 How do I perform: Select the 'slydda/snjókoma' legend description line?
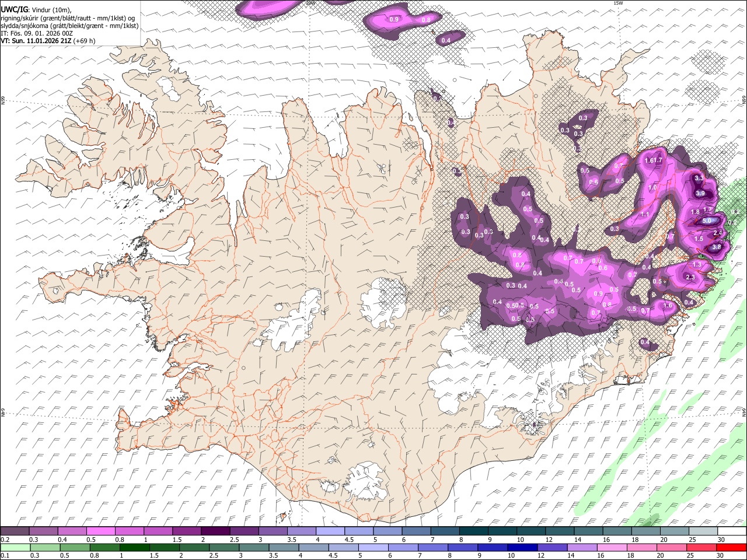point(69,26)
